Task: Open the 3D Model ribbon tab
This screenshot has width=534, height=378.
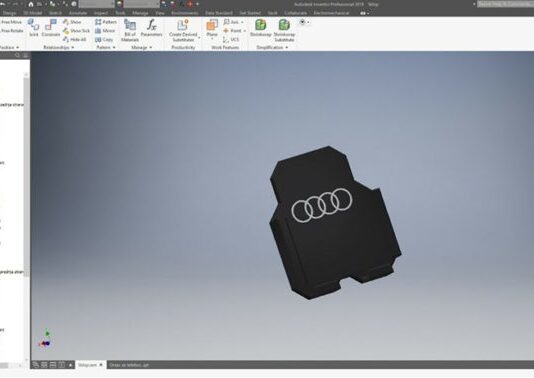Action: pyautogui.click(x=32, y=13)
